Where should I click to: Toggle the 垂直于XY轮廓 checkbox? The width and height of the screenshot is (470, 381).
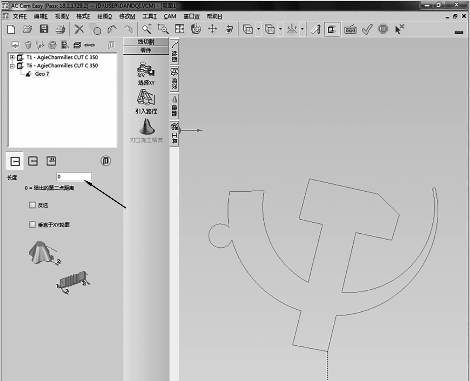tap(32, 225)
